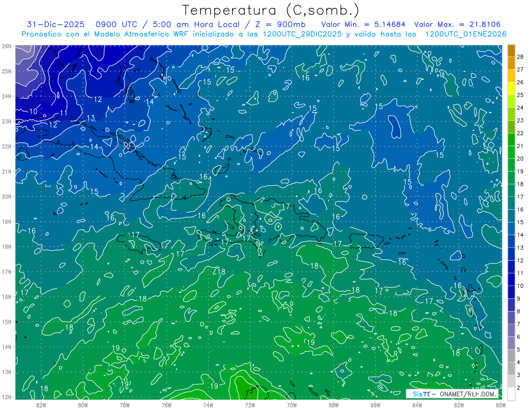Click the "62W" longitude axis label
The width and height of the screenshot is (532, 411).
[x=459, y=405]
